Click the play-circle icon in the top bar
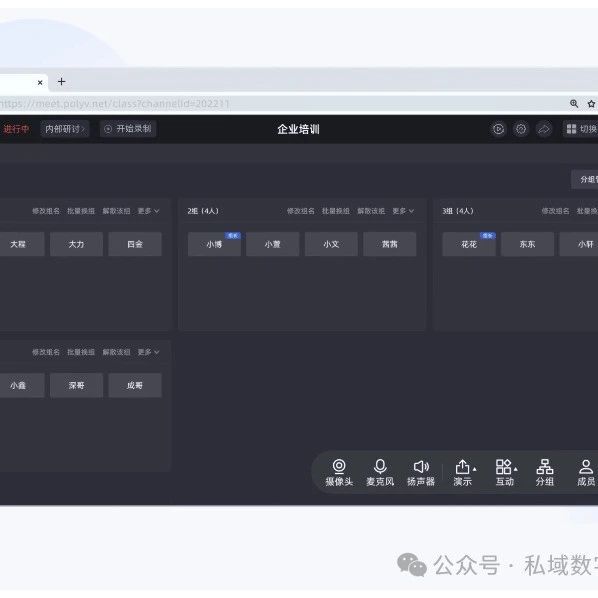Image resolution: width=598 pixels, height=598 pixels. tap(498, 129)
